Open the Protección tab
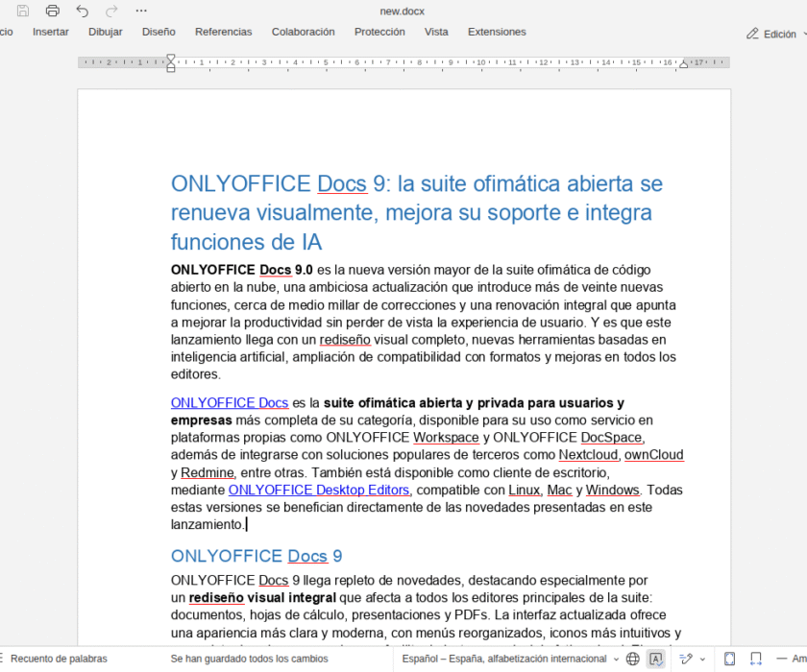Viewport: 807px width, 672px height. pyautogui.click(x=379, y=32)
